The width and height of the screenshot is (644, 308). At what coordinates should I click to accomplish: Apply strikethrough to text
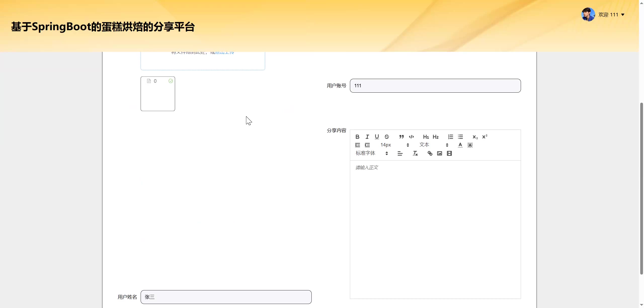[x=387, y=137]
